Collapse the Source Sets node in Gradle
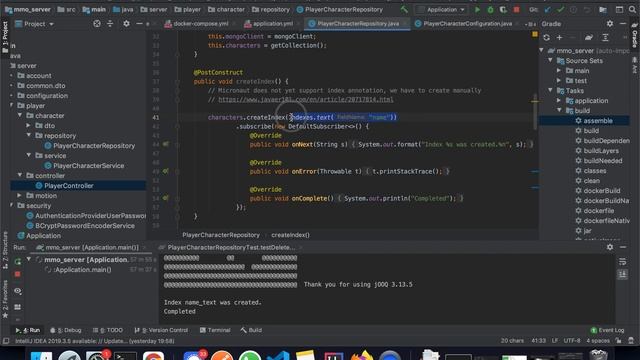 point(551,60)
